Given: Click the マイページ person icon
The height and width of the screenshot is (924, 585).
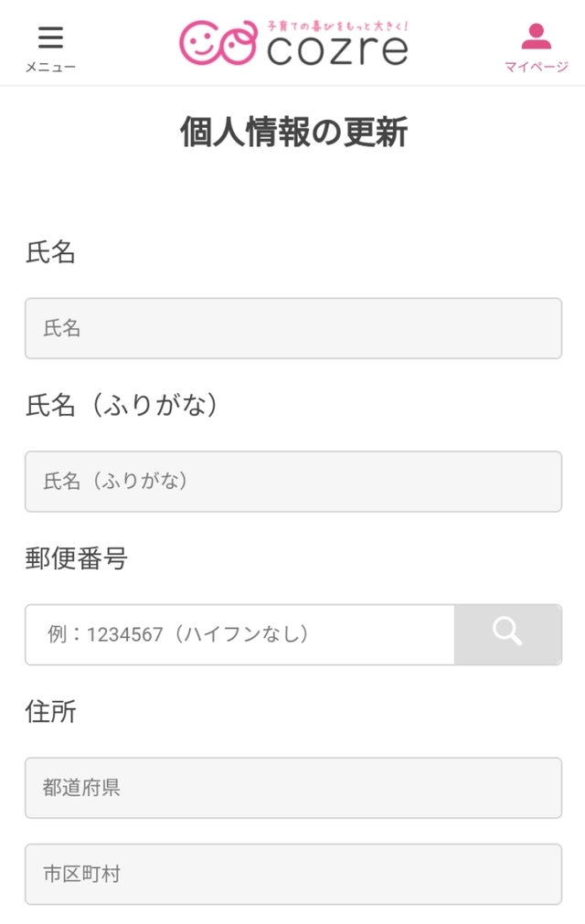Looking at the screenshot, I should coord(536,37).
